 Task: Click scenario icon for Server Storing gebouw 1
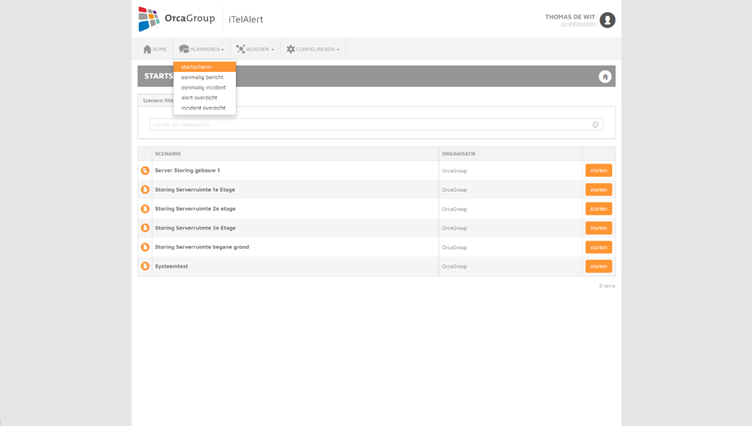pyautogui.click(x=145, y=170)
